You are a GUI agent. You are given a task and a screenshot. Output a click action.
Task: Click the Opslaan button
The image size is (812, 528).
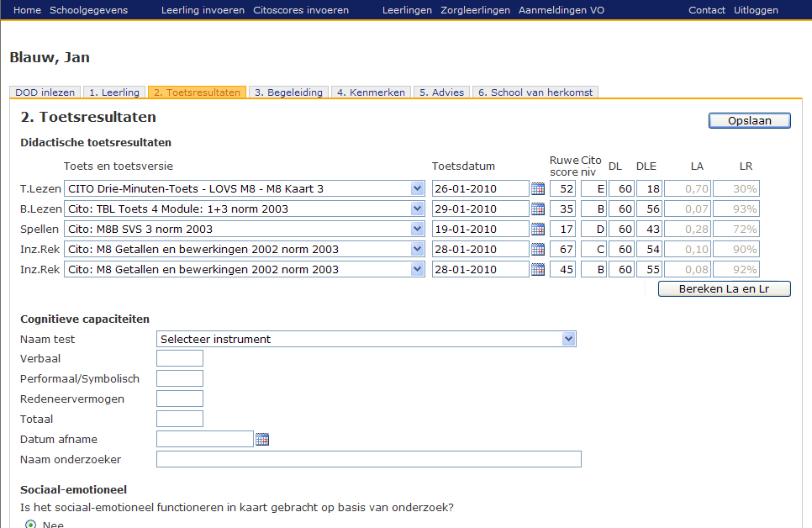(749, 121)
